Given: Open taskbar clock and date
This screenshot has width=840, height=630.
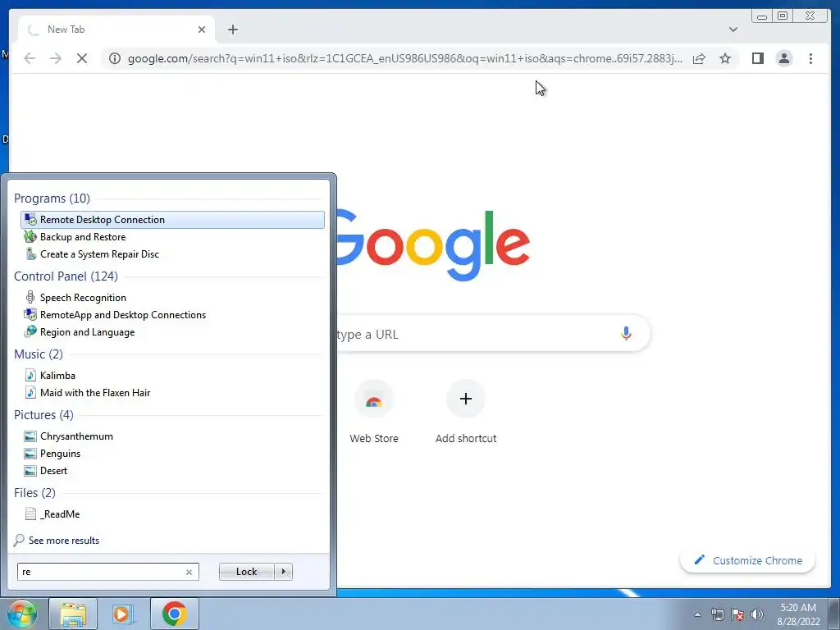Looking at the screenshot, I should tap(798, 614).
